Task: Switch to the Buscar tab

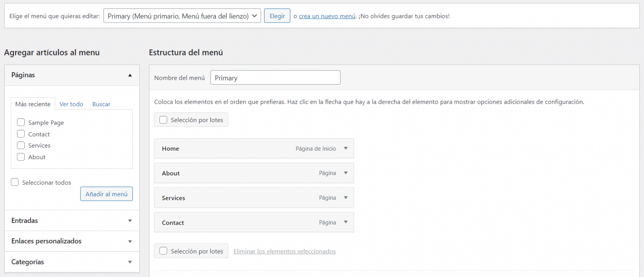Action: click(101, 104)
